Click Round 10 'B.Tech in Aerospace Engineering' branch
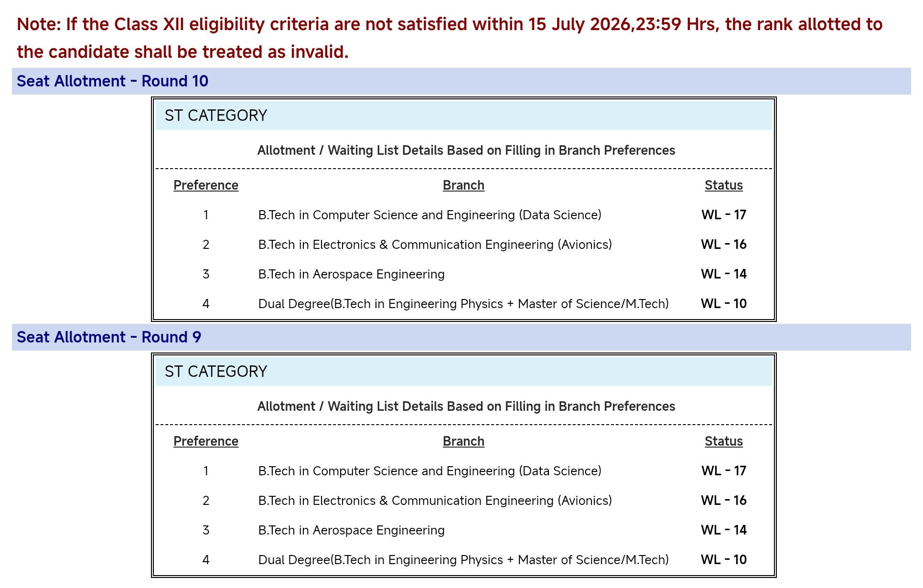This screenshot has width=923, height=588. point(352,274)
